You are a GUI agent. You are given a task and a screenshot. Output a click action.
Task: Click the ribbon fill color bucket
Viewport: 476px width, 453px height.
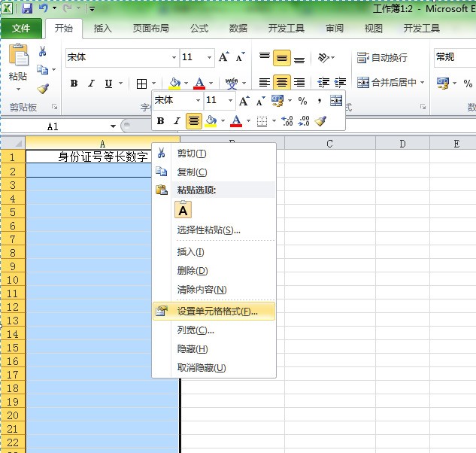tap(174, 84)
